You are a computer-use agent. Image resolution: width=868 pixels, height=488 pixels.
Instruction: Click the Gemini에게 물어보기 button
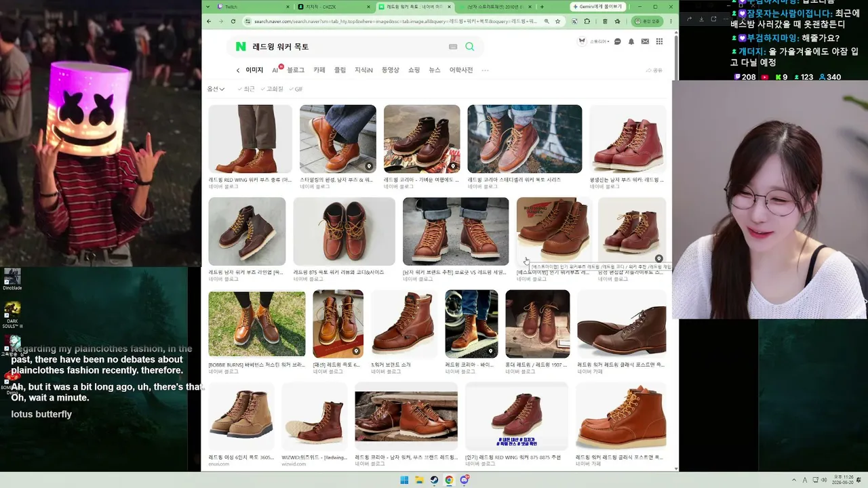click(x=597, y=7)
